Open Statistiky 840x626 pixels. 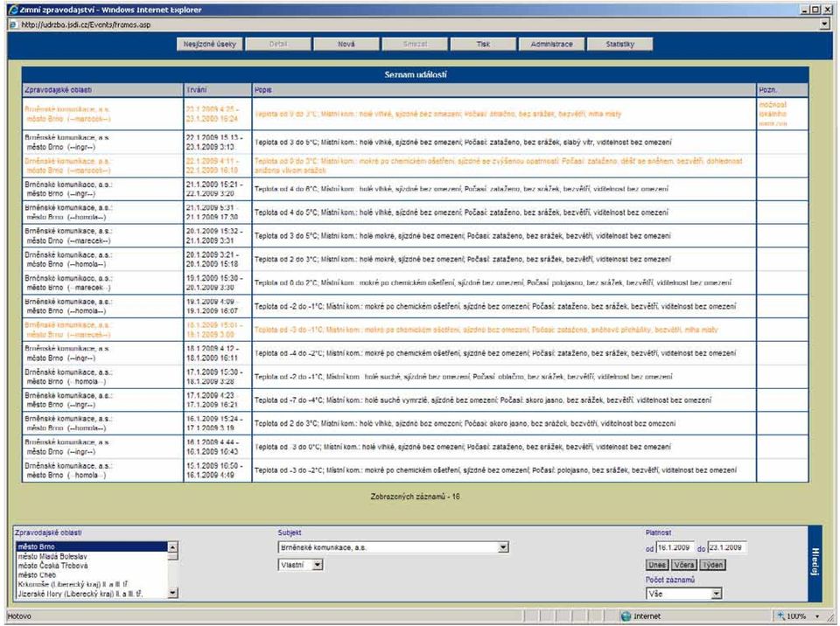click(x=620, y=45)
